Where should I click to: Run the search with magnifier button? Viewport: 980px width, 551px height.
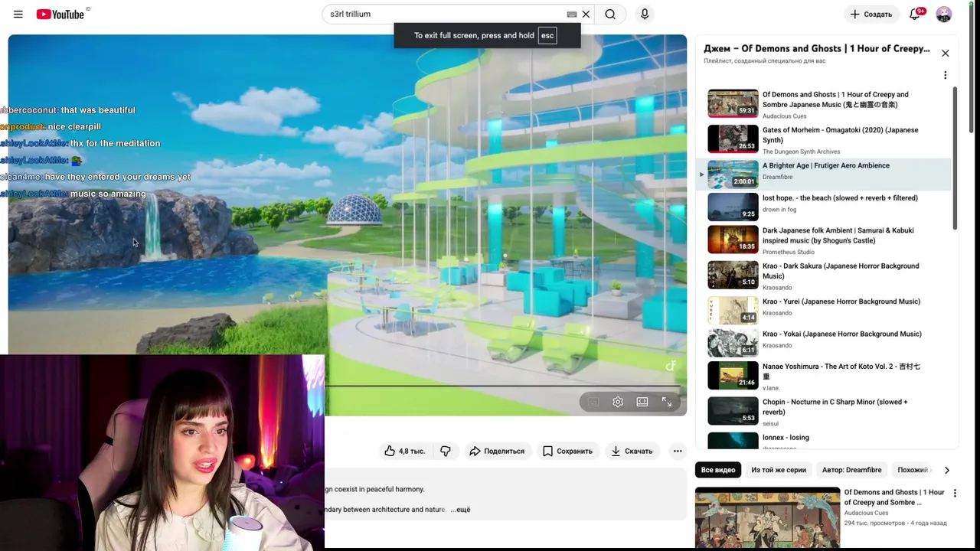(x=610, y=14)
